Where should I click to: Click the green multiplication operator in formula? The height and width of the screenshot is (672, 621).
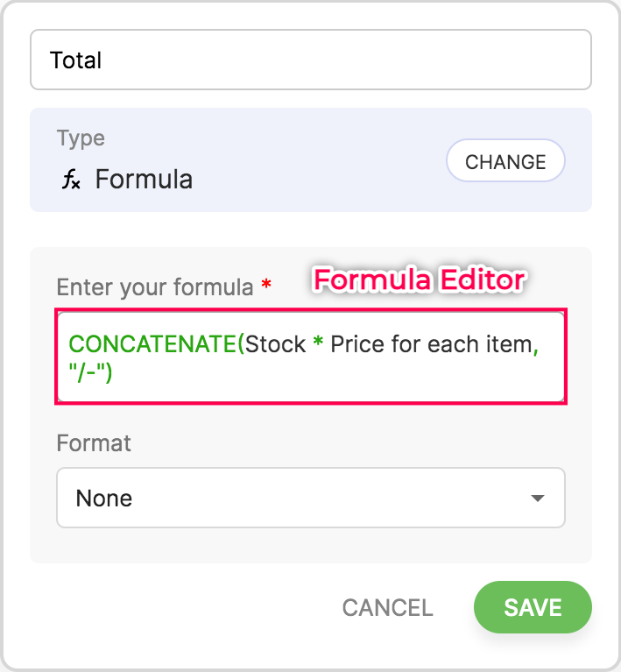tap(318, 344)
